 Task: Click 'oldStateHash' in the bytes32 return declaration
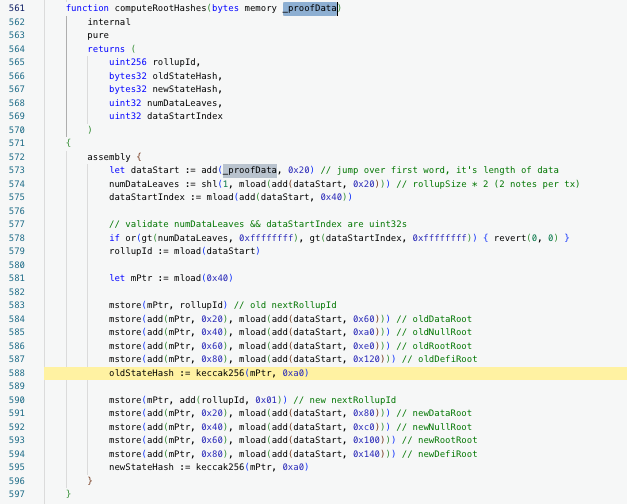pyautogui.click(x=185, y=76)
